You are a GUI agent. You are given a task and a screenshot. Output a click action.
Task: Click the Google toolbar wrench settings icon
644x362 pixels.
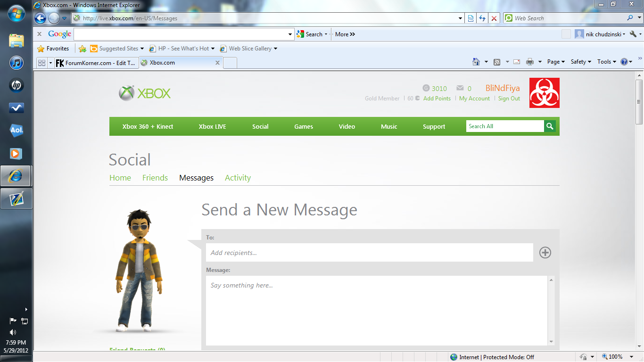pos(633,34)
